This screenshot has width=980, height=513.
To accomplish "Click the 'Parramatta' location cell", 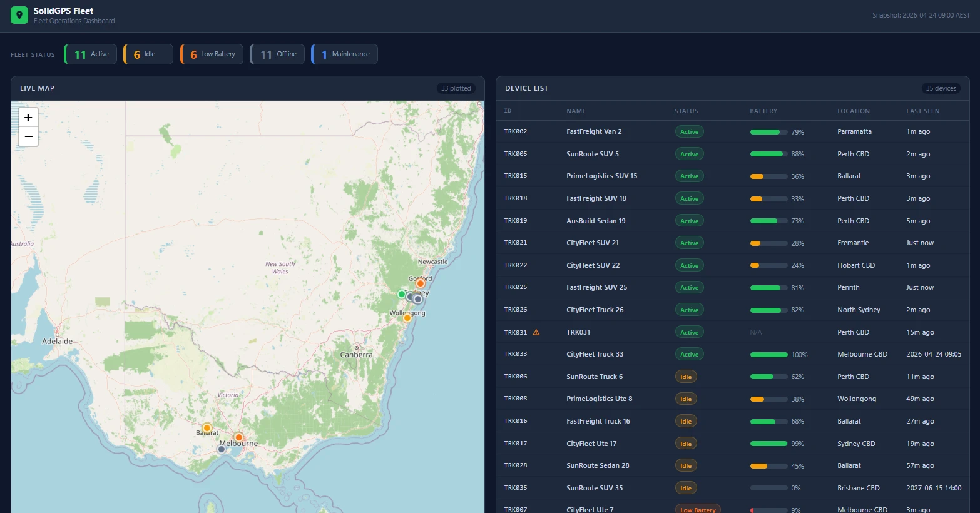I will click(854, 131).
